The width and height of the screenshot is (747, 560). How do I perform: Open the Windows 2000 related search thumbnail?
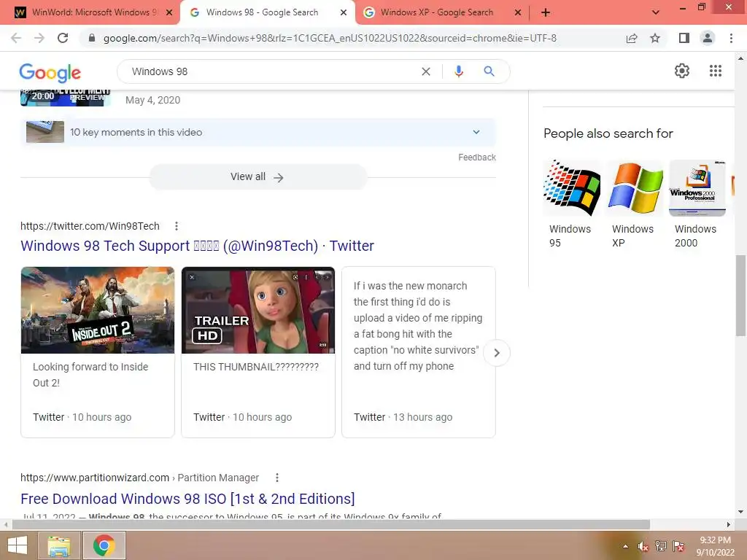pyautogui.click(x=697, y=188)
